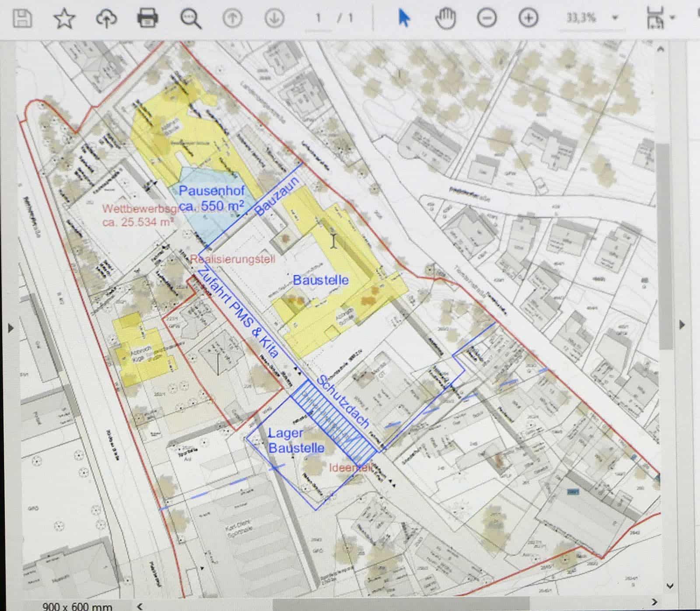
Task: Open dropdown arrow beside page fit icon
Action: 673,18
